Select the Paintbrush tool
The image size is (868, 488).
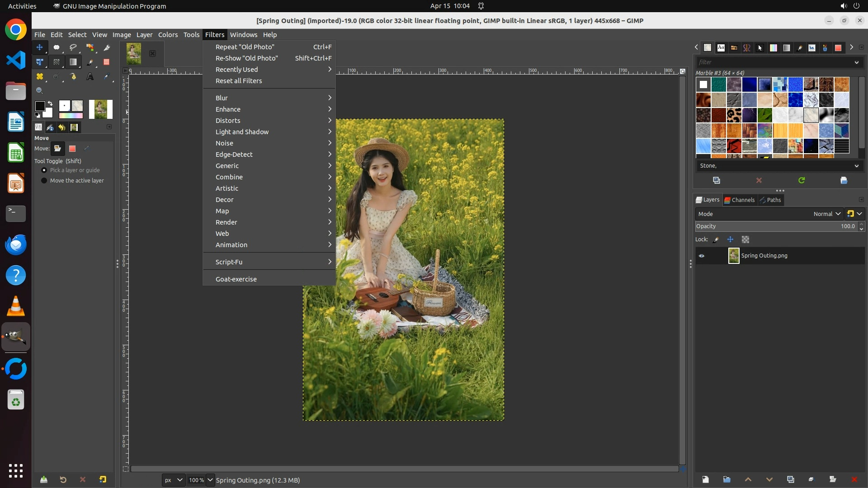tap(90, 62)
